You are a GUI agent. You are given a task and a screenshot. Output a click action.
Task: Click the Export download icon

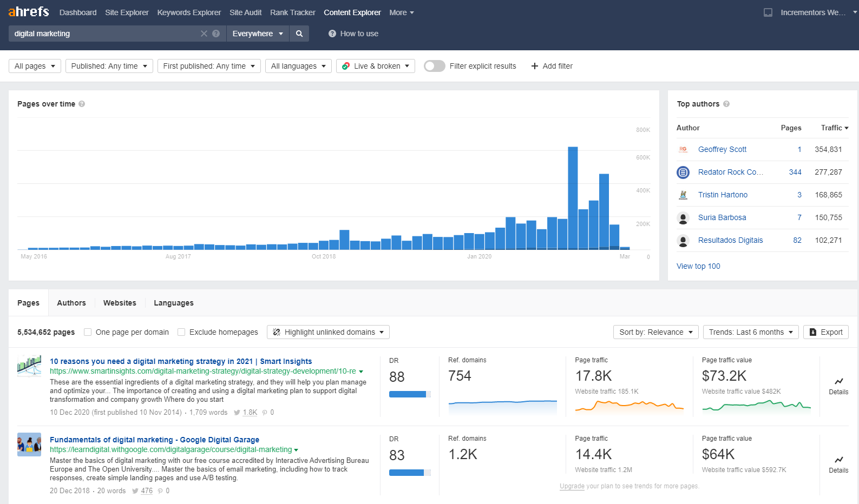pos(813,332)
